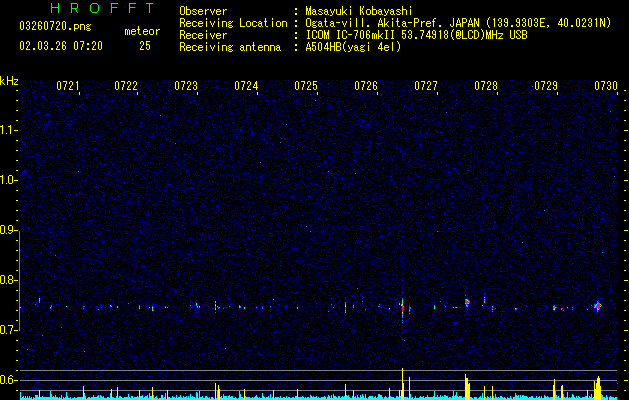Select the filename 03260720.png
The height and width of the screenshot is (400, 629).
point(55,26)
